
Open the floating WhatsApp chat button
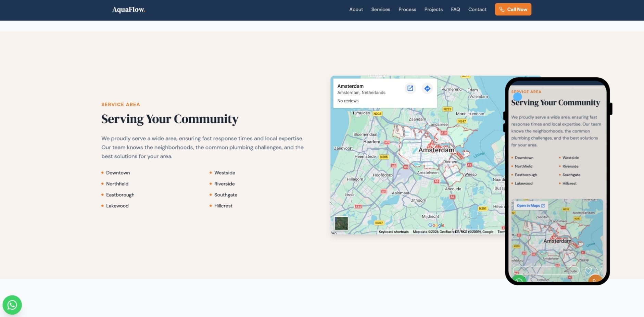[x=12, y=305]
